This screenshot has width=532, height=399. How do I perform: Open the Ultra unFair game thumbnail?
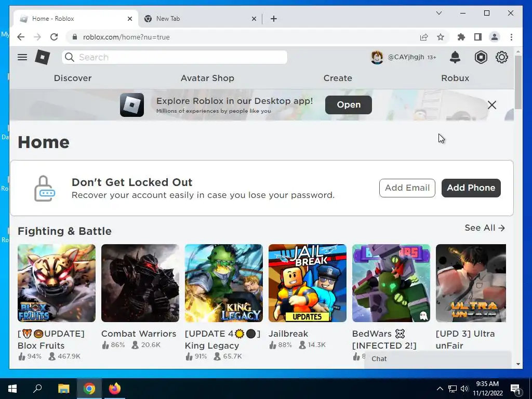[x=471, y=283]
